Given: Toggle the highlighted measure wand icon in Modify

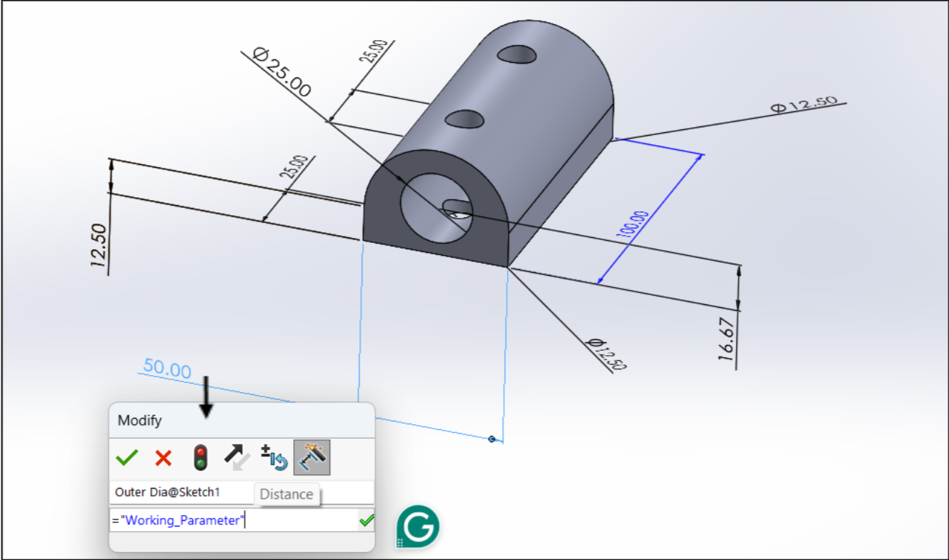Looking at the screenshot, I should click(312, 458).
